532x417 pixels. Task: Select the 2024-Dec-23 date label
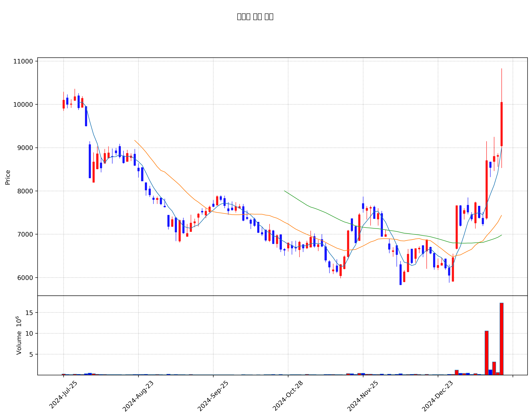point(437,396)
